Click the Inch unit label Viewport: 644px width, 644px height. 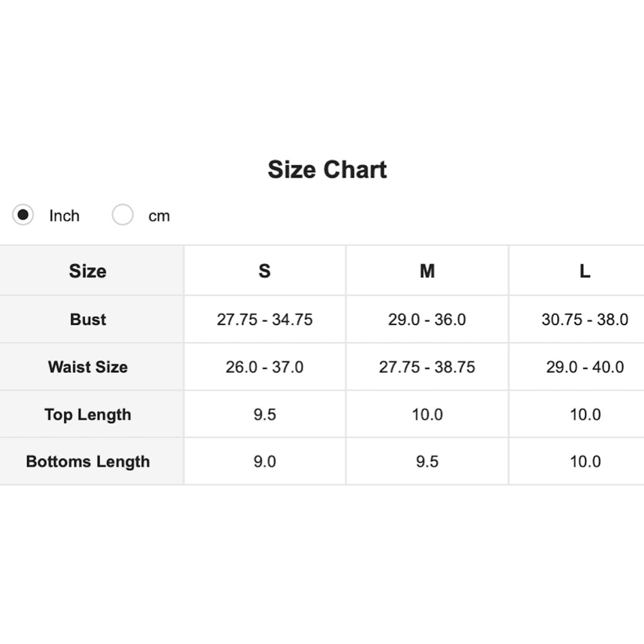point(64,216)
